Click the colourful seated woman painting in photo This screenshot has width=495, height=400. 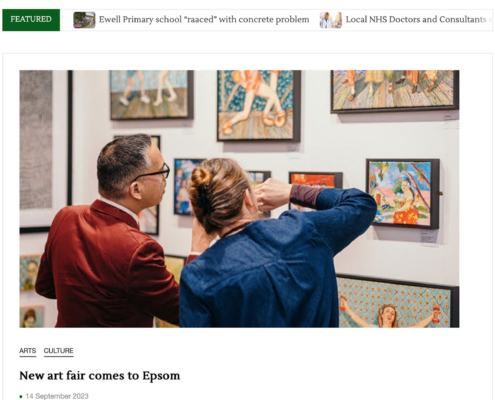[403, 194]
